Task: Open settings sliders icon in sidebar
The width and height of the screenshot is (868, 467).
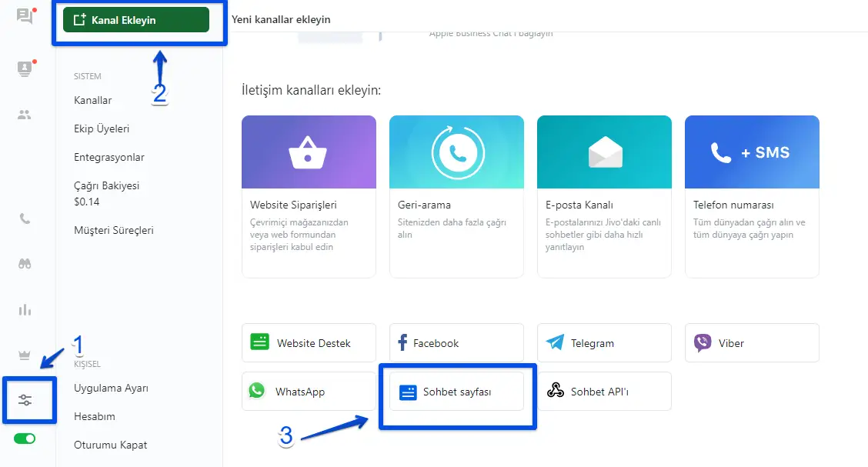Action: coord(25,400)
